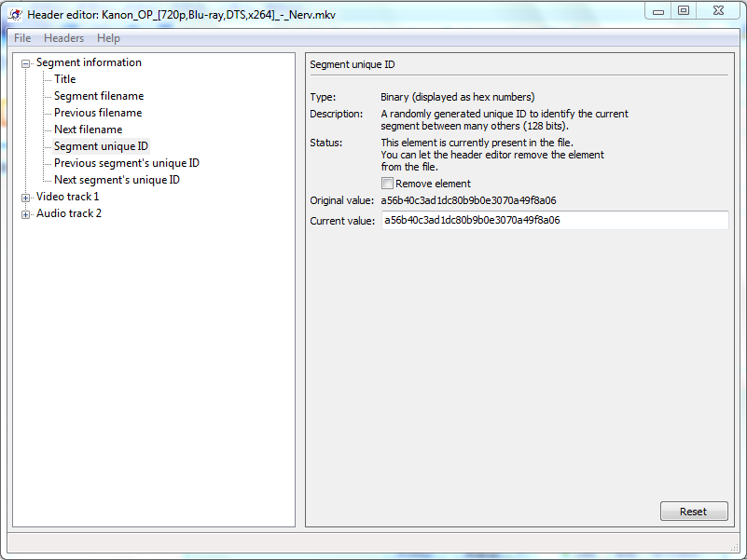This screenshot has height=560, width=747.
Task: Enable the Remove element checkbox
Action: [x=387, y=184]
